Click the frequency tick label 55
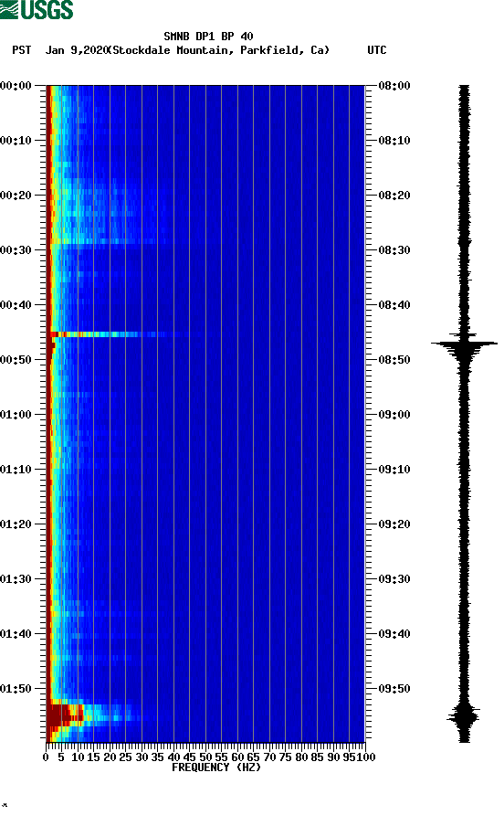Screen dimensions: 504x815 pos(221,757)
